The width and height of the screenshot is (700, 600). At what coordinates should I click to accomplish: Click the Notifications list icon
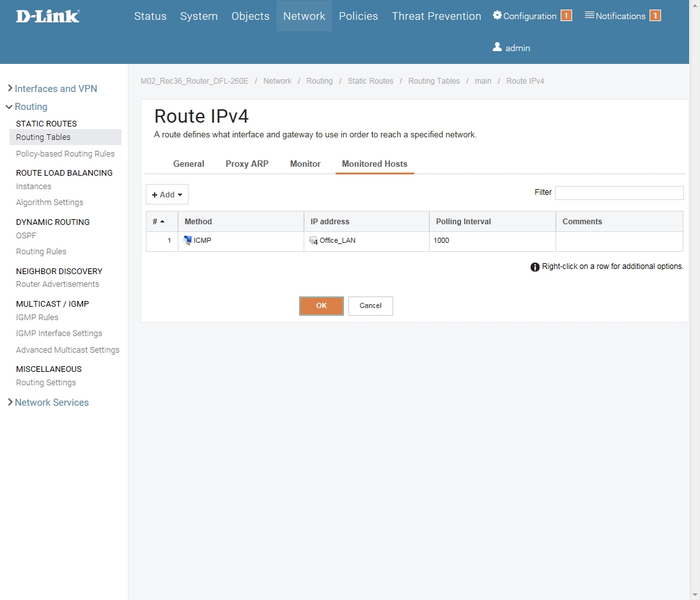(589, 15)
